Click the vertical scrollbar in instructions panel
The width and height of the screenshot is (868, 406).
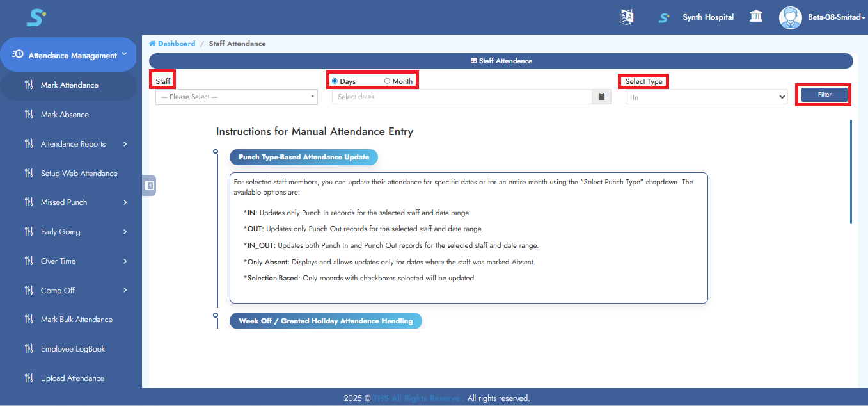coord(851,172)
